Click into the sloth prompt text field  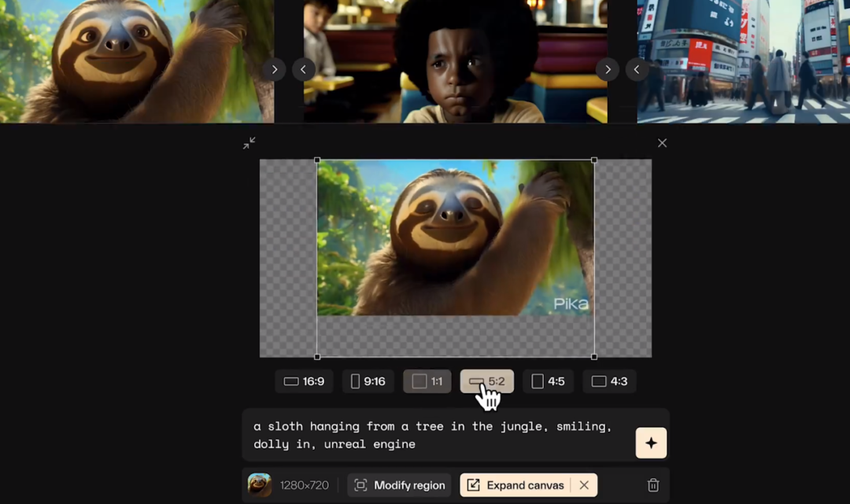438,436
